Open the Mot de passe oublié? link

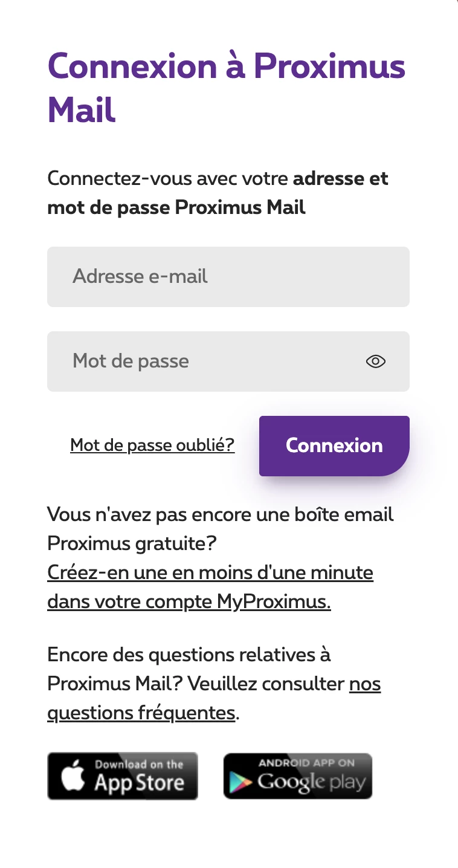[152, 445]
